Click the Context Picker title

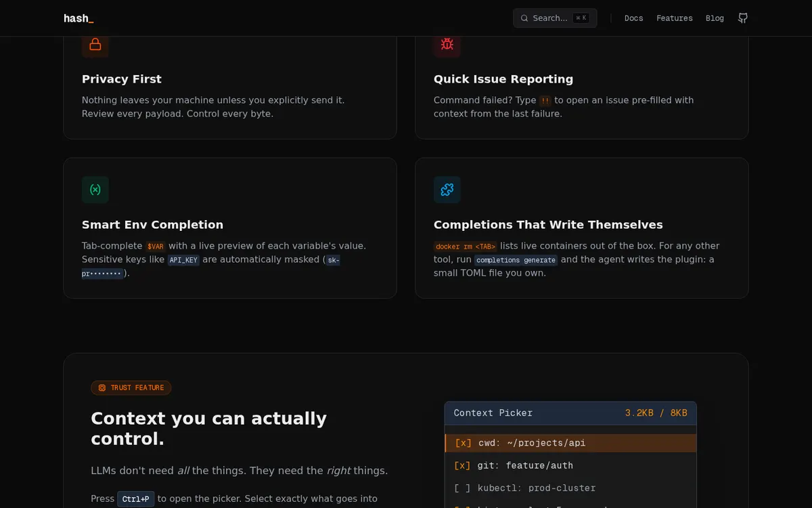[493, 413]
